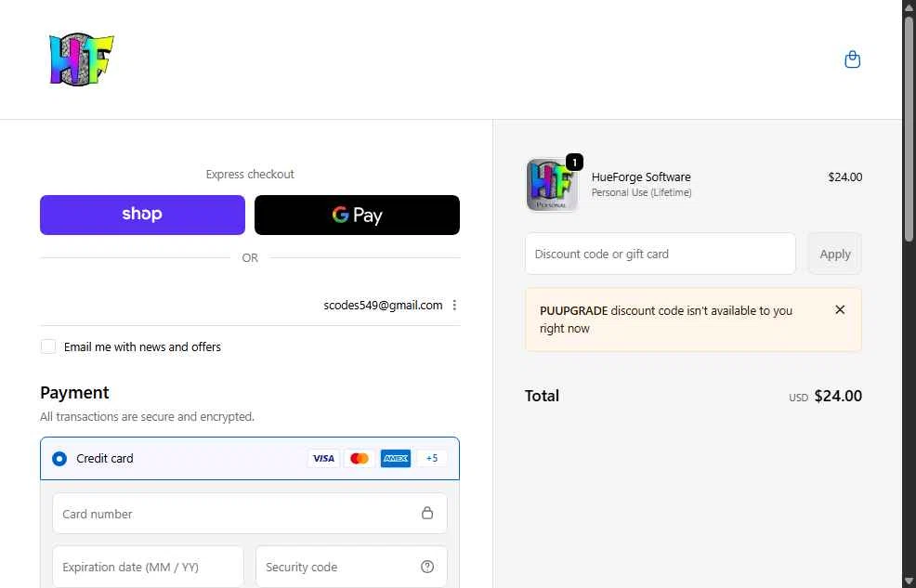Screen dimensions: 916x588
Task: Click the page vertical scrollbar thumb
Action: pyautogui.click(x=909, y=128)
